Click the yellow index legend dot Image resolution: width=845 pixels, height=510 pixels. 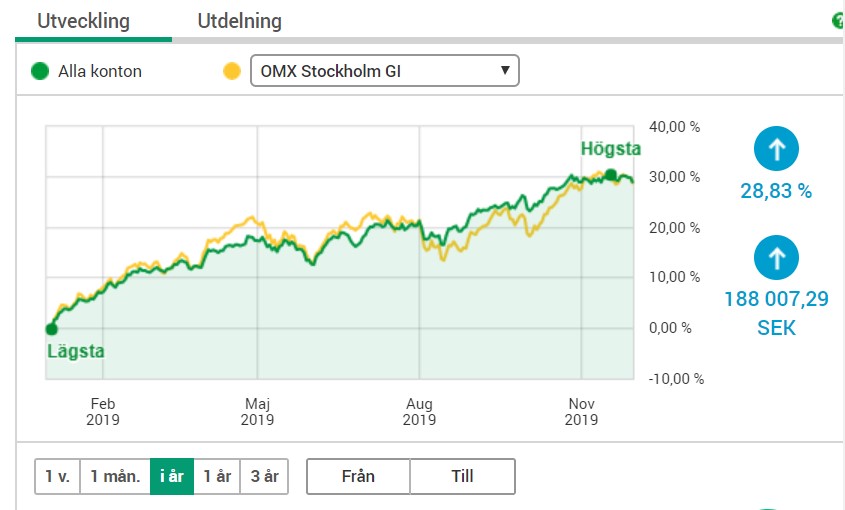click(232, 71)
